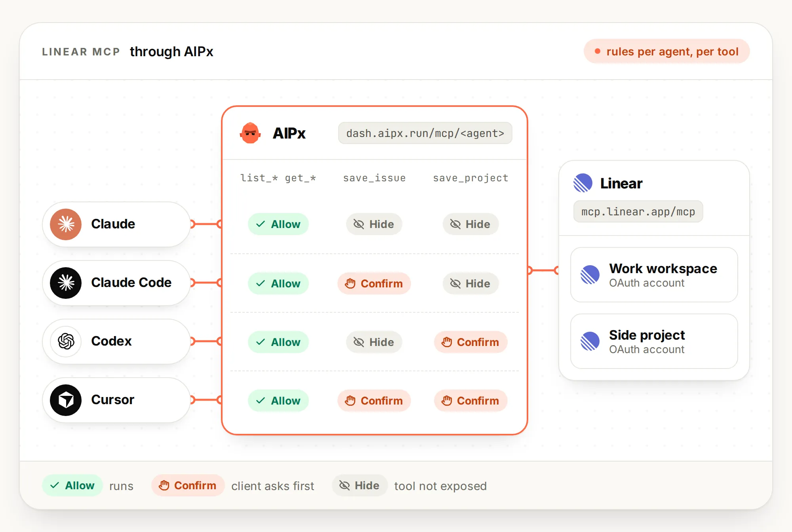Click the LINEAR MCP header label
The height and width of the screenshot is (532, 792).
(x=81, y=52)
